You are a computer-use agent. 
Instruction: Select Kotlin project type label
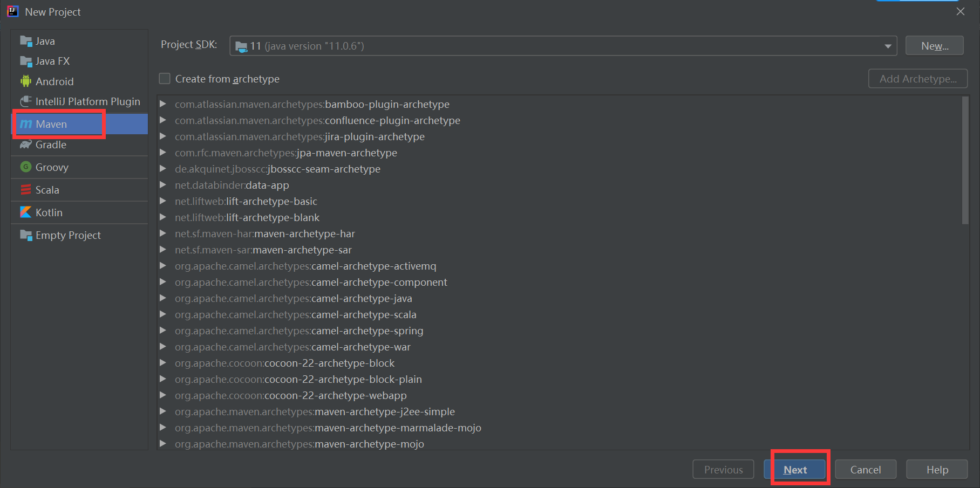[x=49, y=212]
